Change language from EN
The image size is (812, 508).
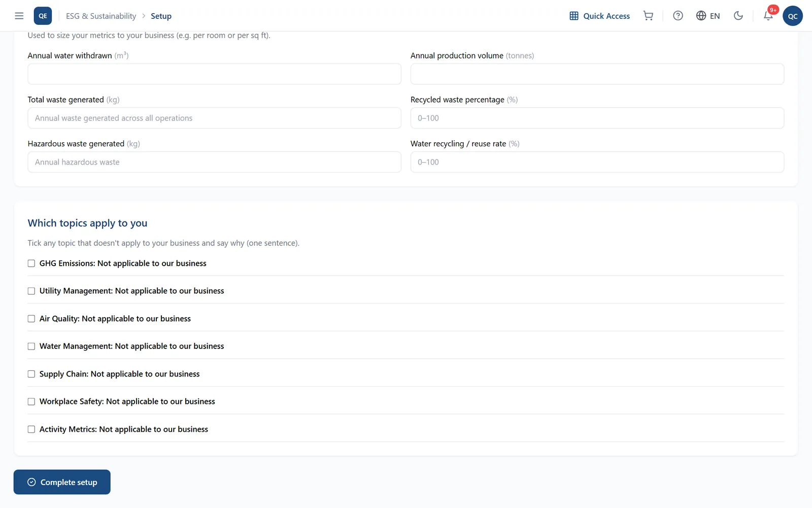708,16
